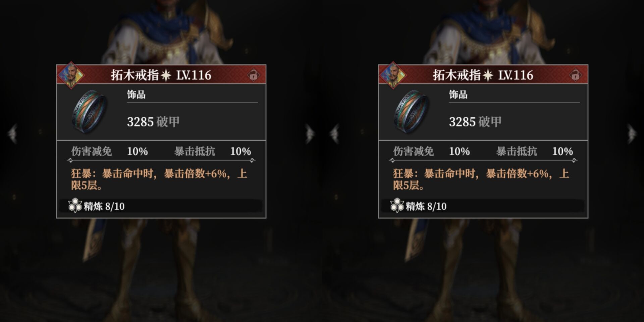
Task: Select the ring item image in left card
Action: pyautogui.click(x=89, y=111)
